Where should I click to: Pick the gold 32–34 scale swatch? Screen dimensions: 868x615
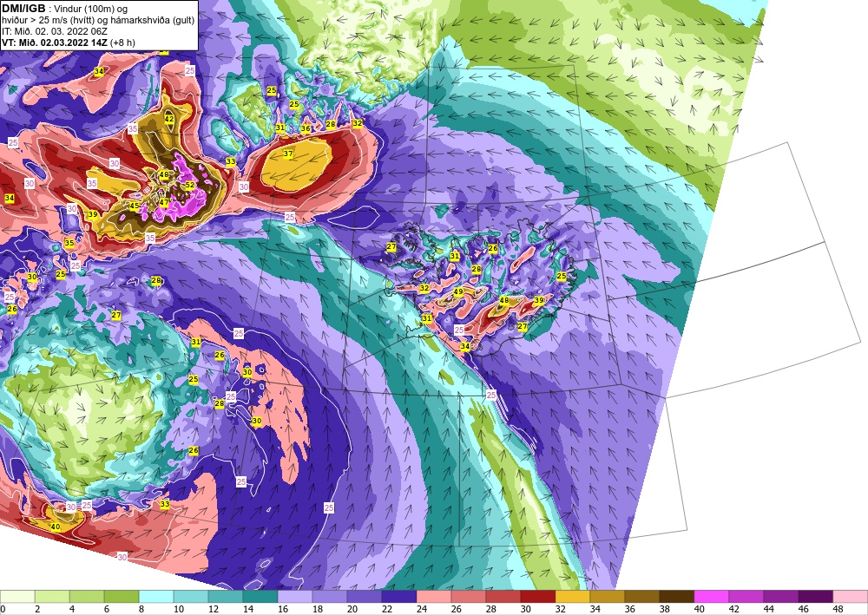(572, 596)
